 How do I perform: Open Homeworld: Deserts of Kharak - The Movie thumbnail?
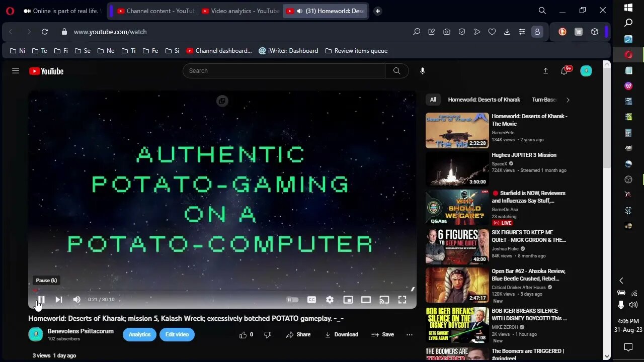[x=457, y=130]
